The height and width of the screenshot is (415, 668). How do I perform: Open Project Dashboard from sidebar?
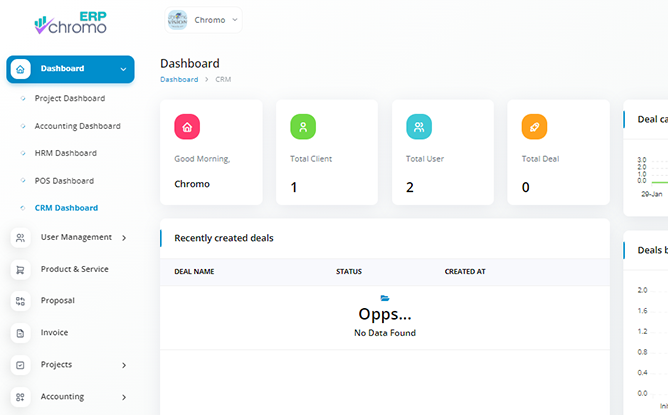[x=69, y=99]
